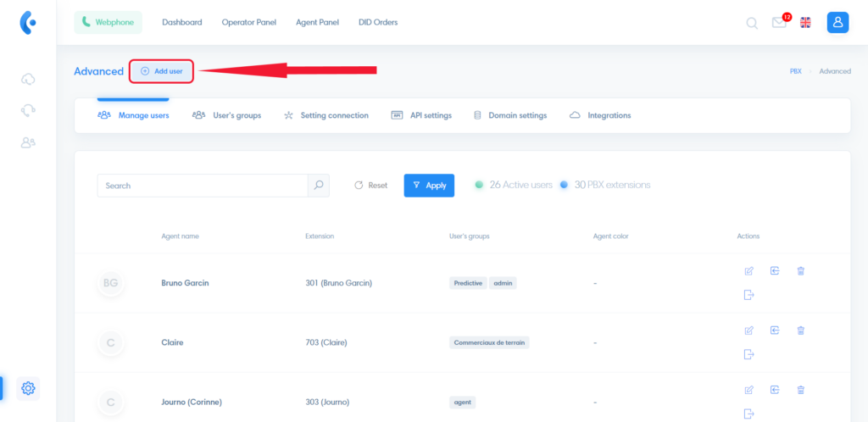The image size is (868, 422).
Task: Click the Reset filter button
Action: click(371, 186)
